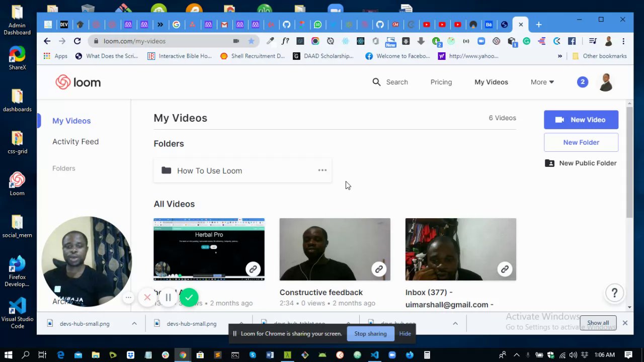The height and width of the screenshot is (362, 644).
Task: Open the Inbox (377) video thumbnail
Action: coord(460,249)
